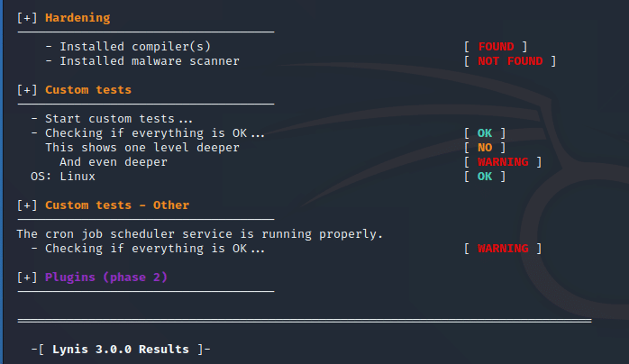Click the orange NO status label

[x=485, y=147]
